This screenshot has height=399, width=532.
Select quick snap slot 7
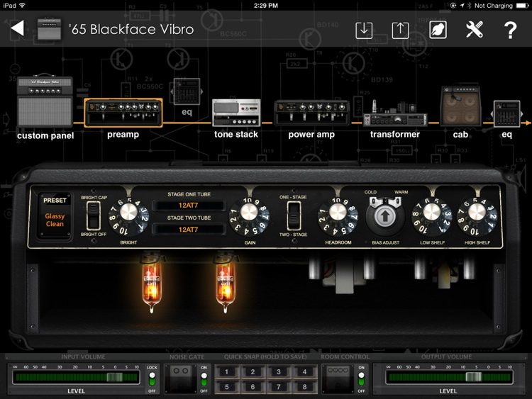pos(279,387)
